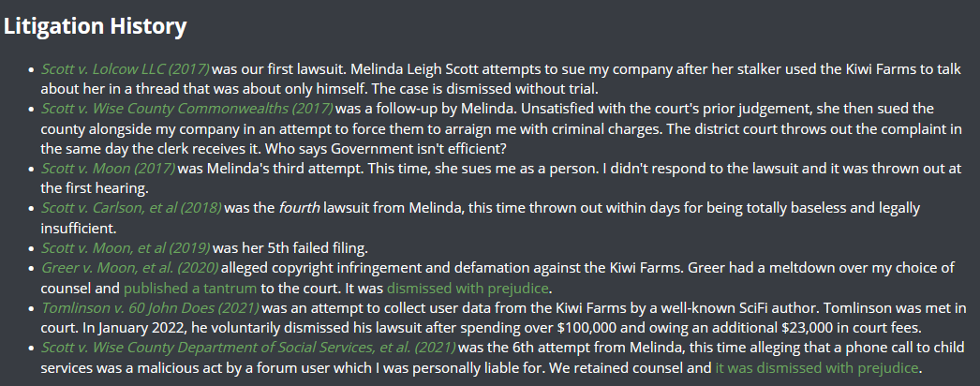
Task: Open Scott v. Wise County Commonwealths (2017) link
Action: (x=186, y=109)
